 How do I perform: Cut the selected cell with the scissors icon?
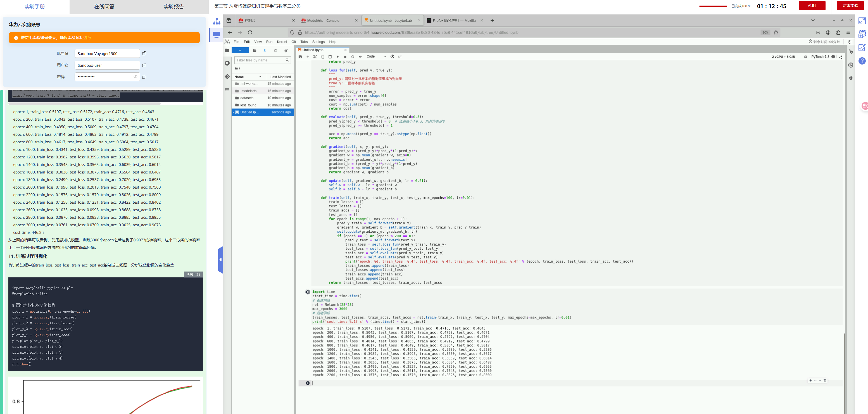(315, 57)
